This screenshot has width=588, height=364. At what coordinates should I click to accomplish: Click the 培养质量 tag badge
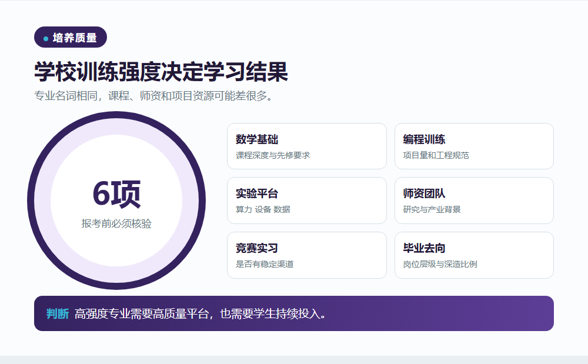pyautogui.click(x=71, y=37)
